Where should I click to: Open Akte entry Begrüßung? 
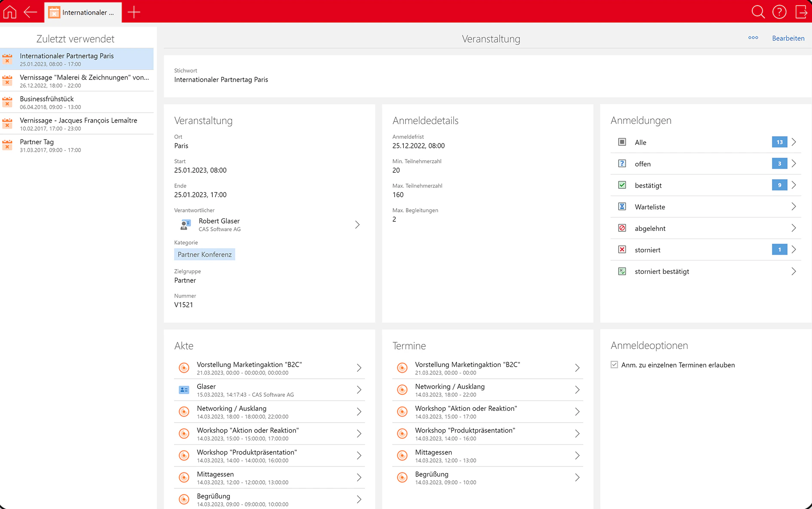[x=269, y=500]
